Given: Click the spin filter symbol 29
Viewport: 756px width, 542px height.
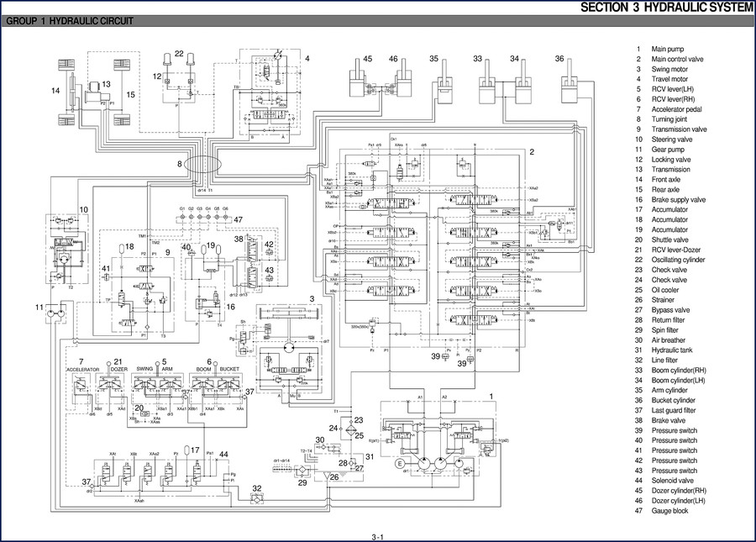Looking at the screenshot, I should coord(302,469).
